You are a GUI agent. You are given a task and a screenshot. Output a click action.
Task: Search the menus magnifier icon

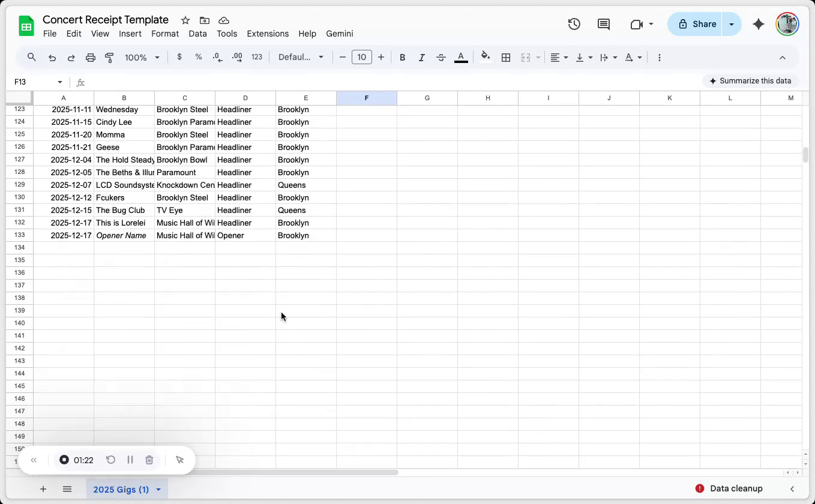[32, 58]
